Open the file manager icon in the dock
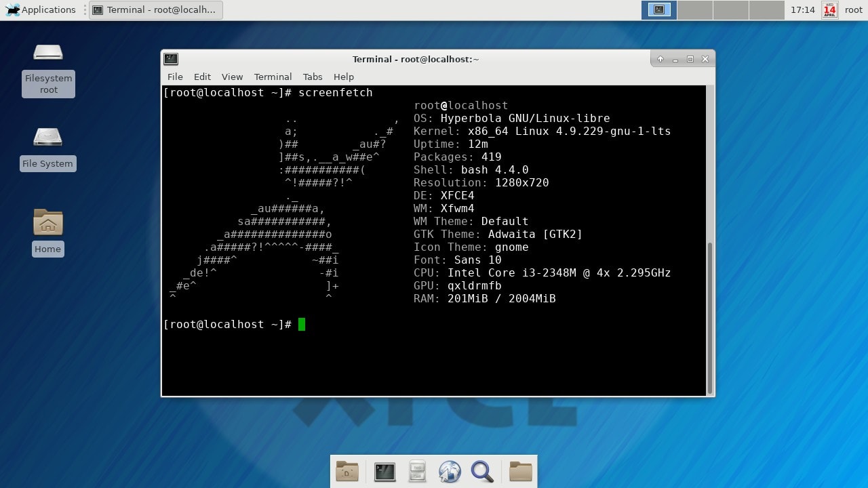The image size is (868, 488). point(416,471)
